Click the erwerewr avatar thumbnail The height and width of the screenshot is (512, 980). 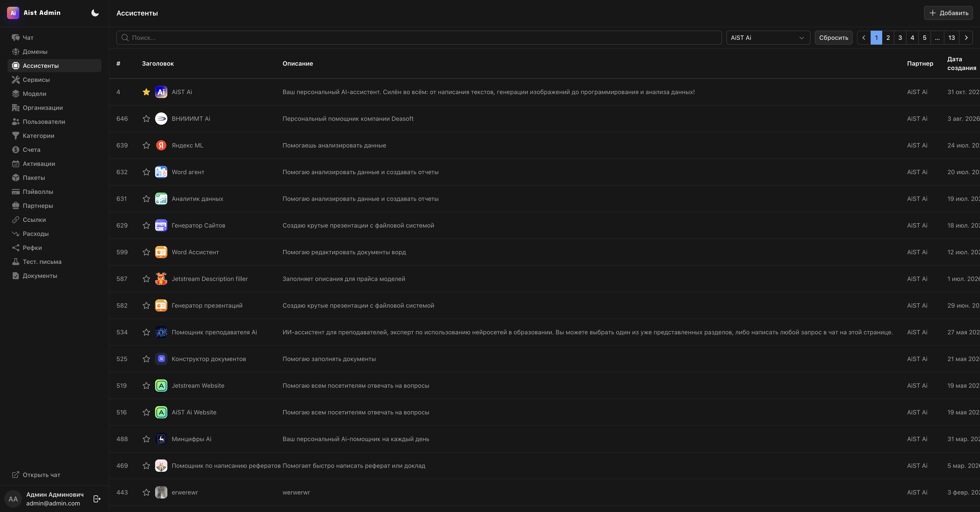click(161, 492)
